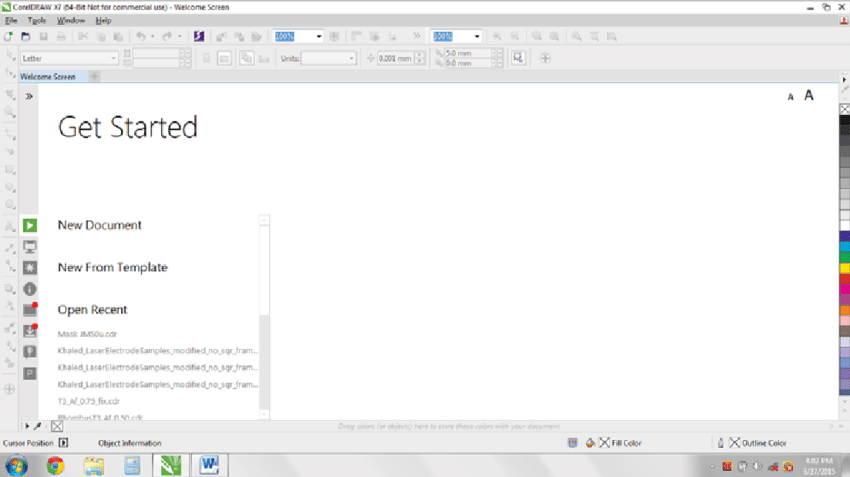Open the Discovery Center exclamation icon
850x477 pixels.
[30, 352]
